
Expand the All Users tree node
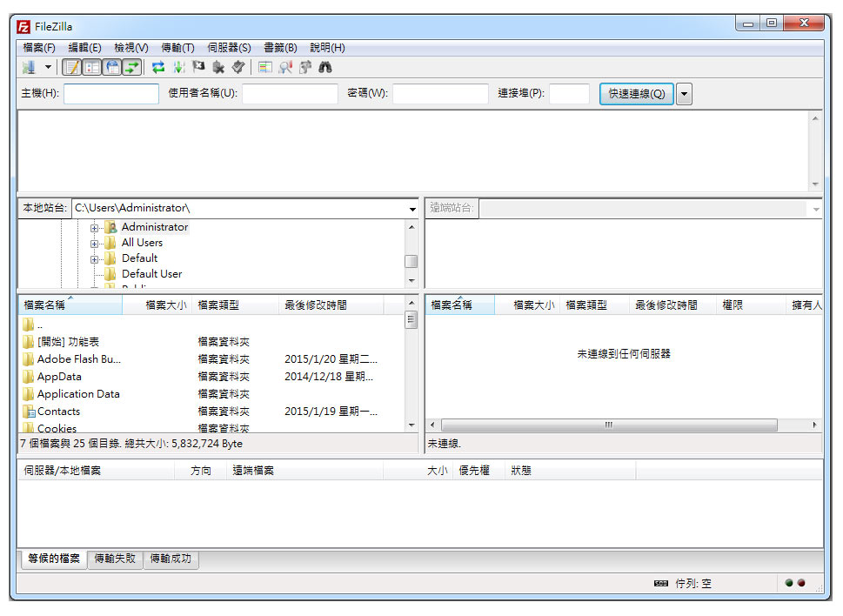(94, 244)
